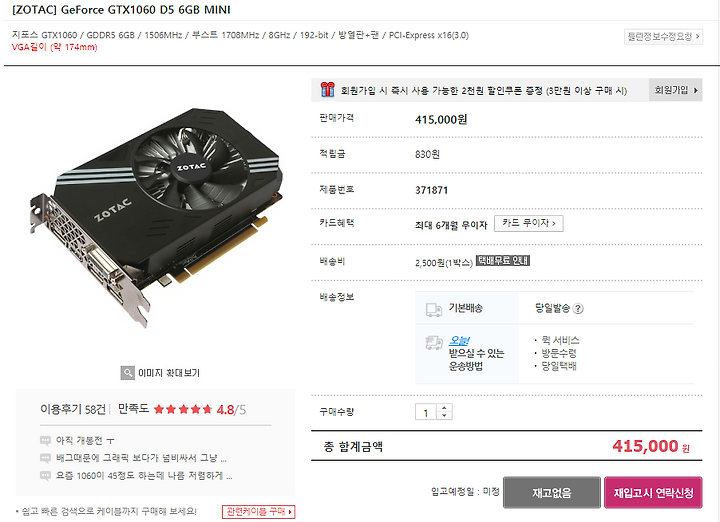720x522 pixels.
Task: Click the fast delivery truck icon near 오늘
Action: tap(433, 342)
